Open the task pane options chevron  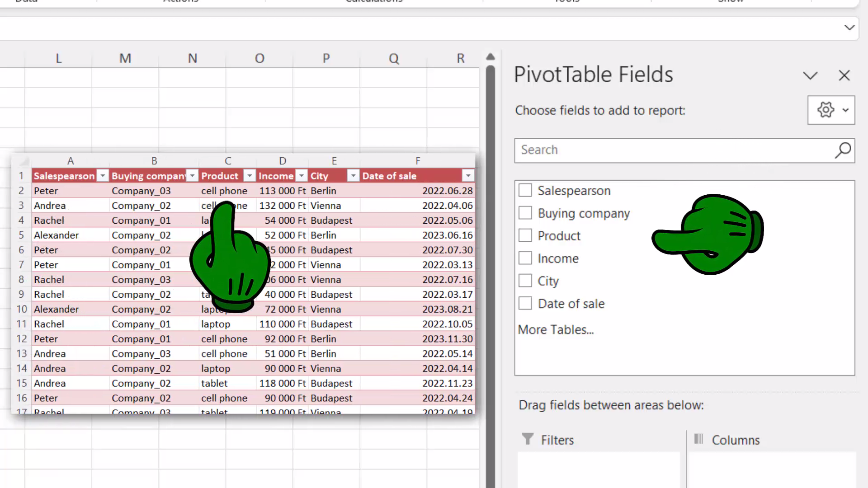(x=810, y=75)
